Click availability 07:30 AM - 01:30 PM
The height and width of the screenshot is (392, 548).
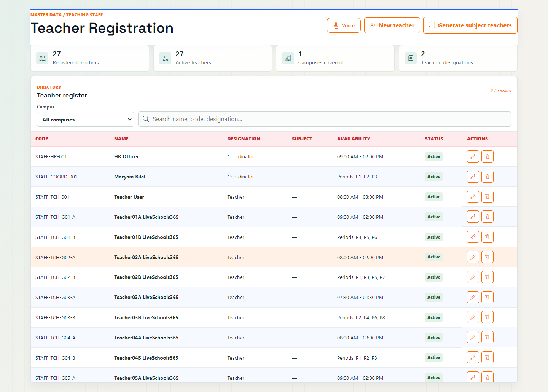tap(360, 297)
